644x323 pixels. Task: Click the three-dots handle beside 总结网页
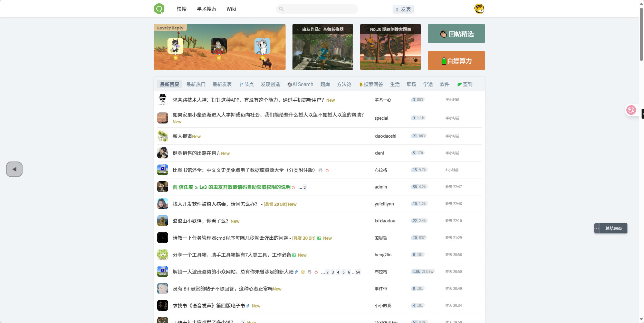(x=597, y=228)
